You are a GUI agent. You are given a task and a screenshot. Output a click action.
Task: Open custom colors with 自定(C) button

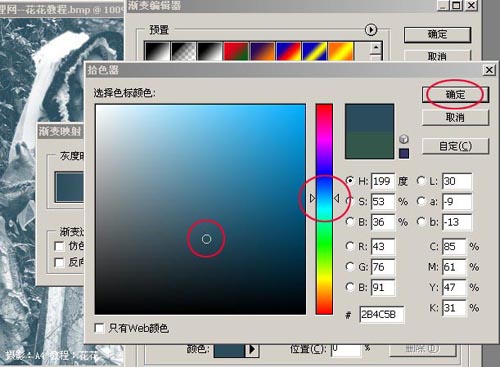pyautogui.click(x=455, y=146)
